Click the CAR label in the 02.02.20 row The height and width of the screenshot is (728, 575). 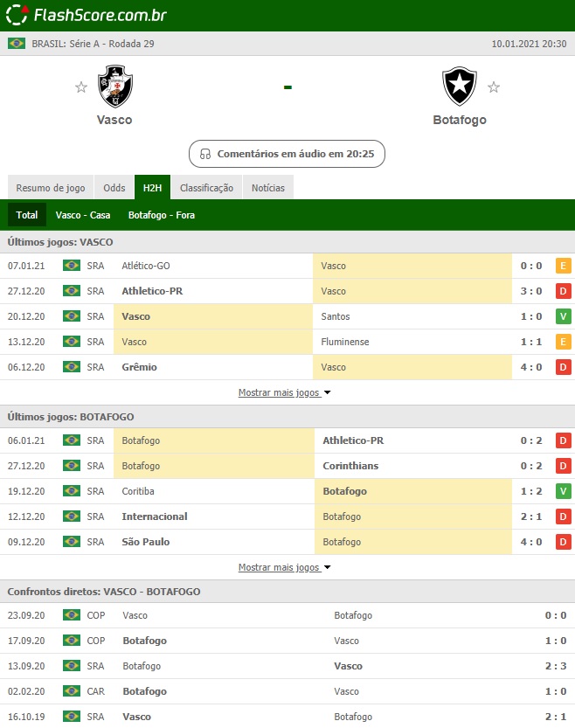pyautogui.click(x=96, y=691)
